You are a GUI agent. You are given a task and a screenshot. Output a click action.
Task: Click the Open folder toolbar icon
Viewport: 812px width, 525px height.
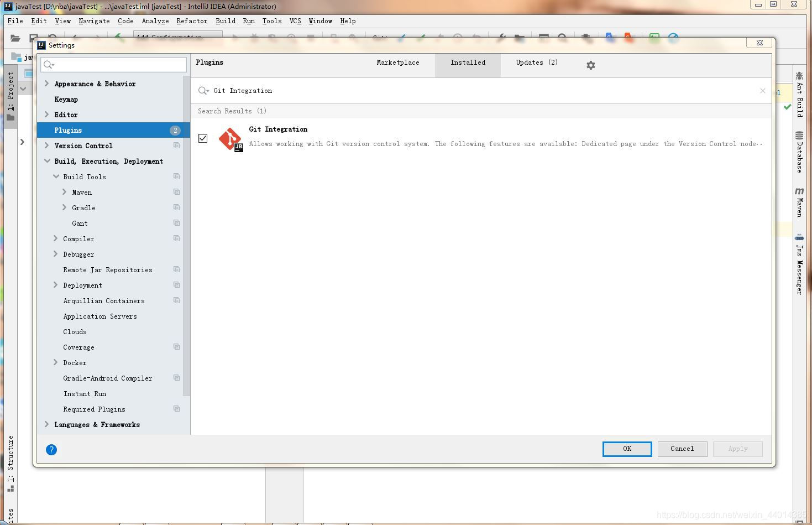pos(15,38)
